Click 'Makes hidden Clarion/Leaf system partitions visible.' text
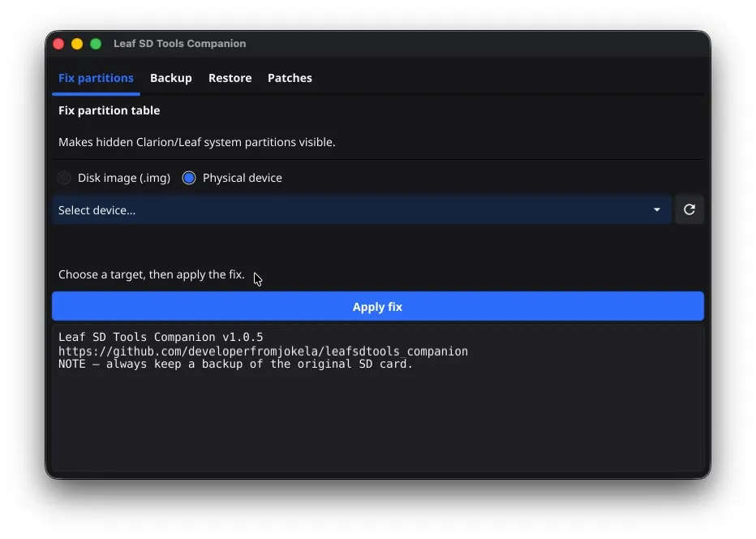756x539 pixels. pyautogui.click(x=197, y=142)
